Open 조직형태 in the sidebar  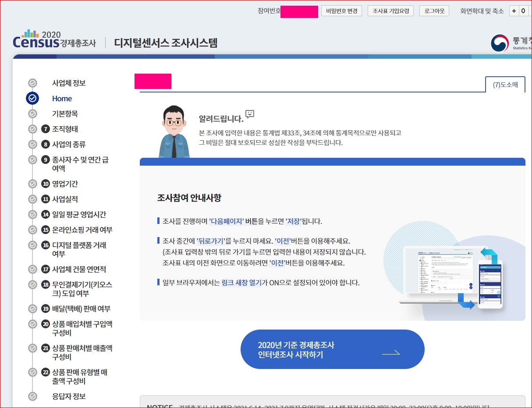(x=65, y=129)
